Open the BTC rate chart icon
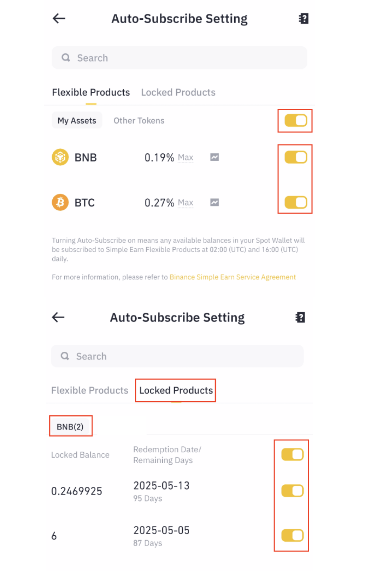The width and height of the screenshot is (374, 571). [214, 202]
